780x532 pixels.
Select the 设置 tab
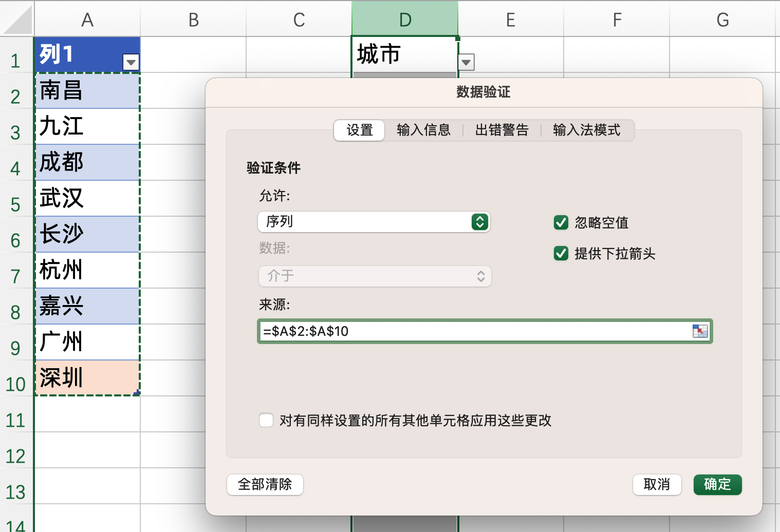click(x=359, y=130)
